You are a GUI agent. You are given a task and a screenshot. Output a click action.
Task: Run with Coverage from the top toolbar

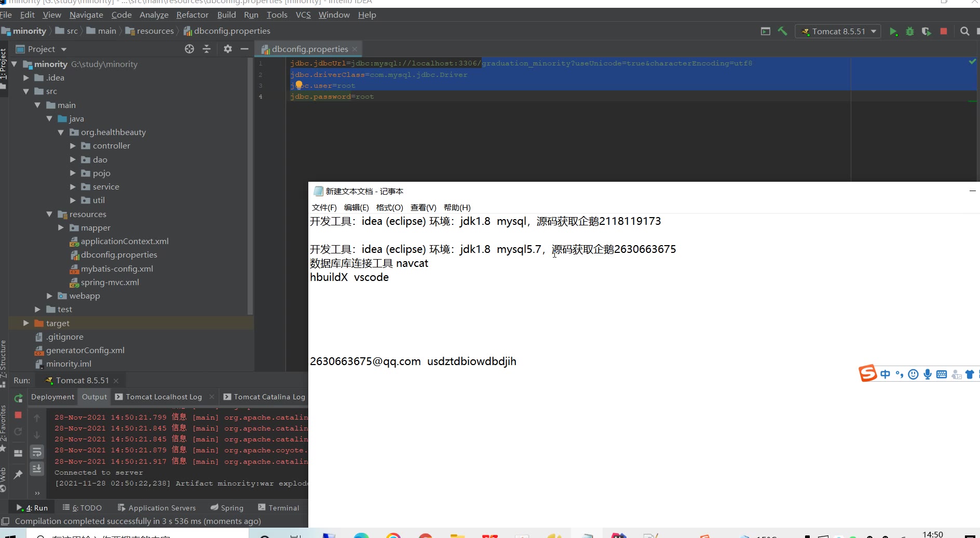(x=927, y=32)
